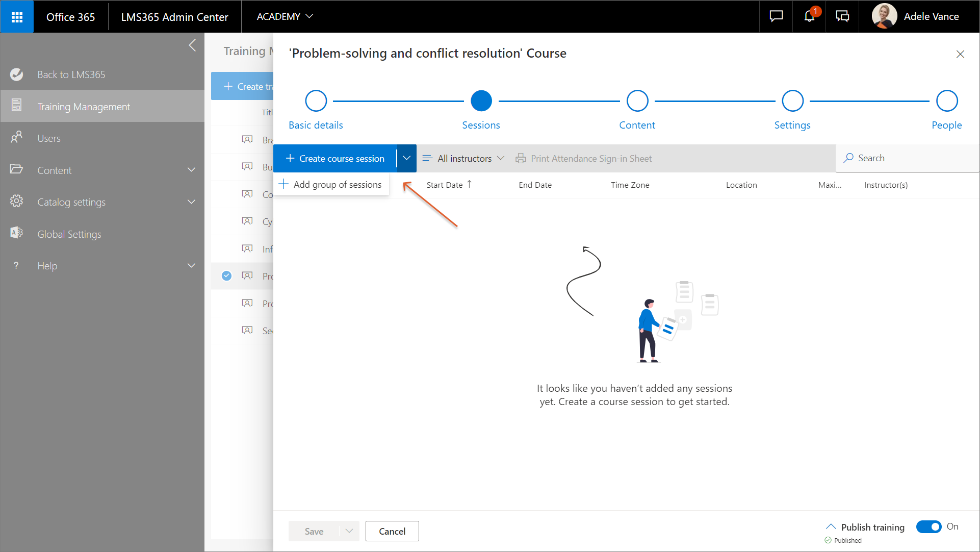Viewport: 980px width, 552px height.
Task: Open the chat bubble icon in header
Action: (776, 16)
